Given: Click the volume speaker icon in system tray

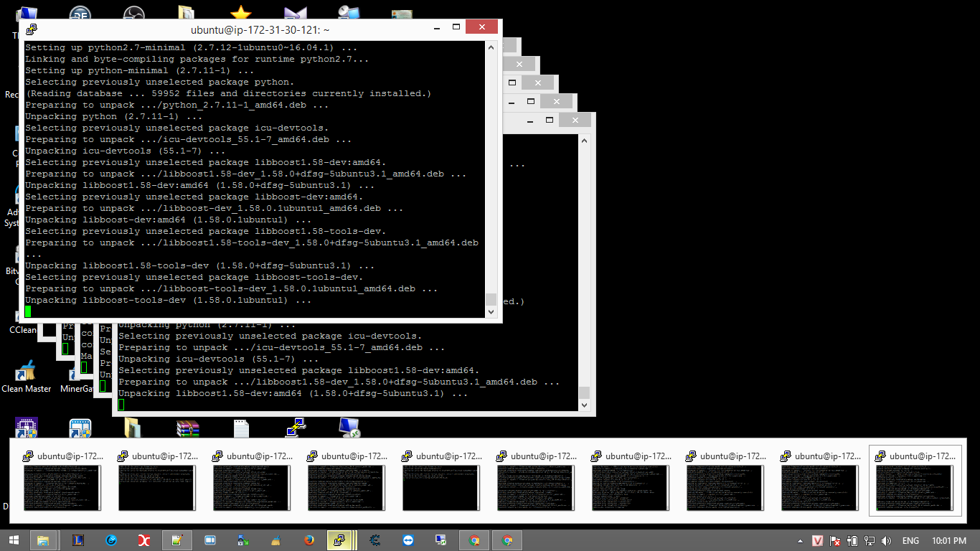Looking at the screenshot, I should pyautogui.click(x=886, y=541).
